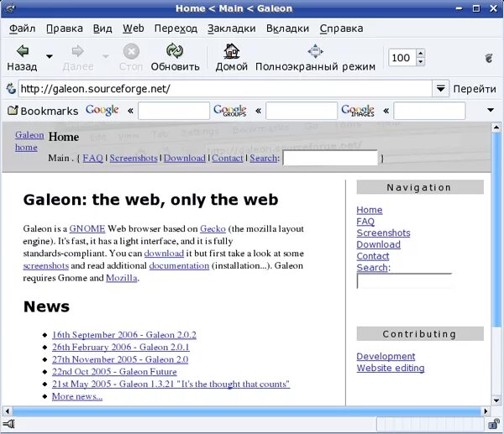Click the Galeon spinner icon in the toolbar
504x434 pixels.
(489, 58)
